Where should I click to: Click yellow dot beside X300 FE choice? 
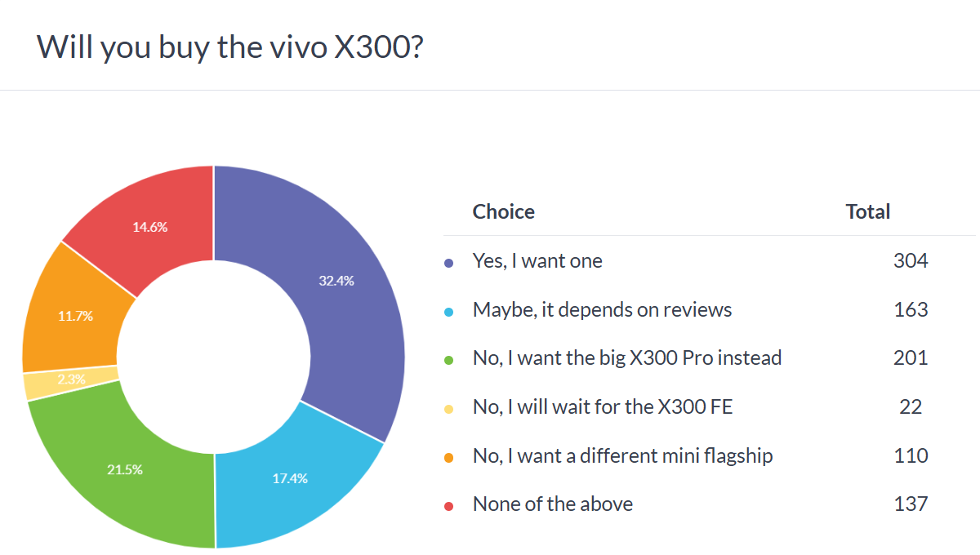(448, 408)
